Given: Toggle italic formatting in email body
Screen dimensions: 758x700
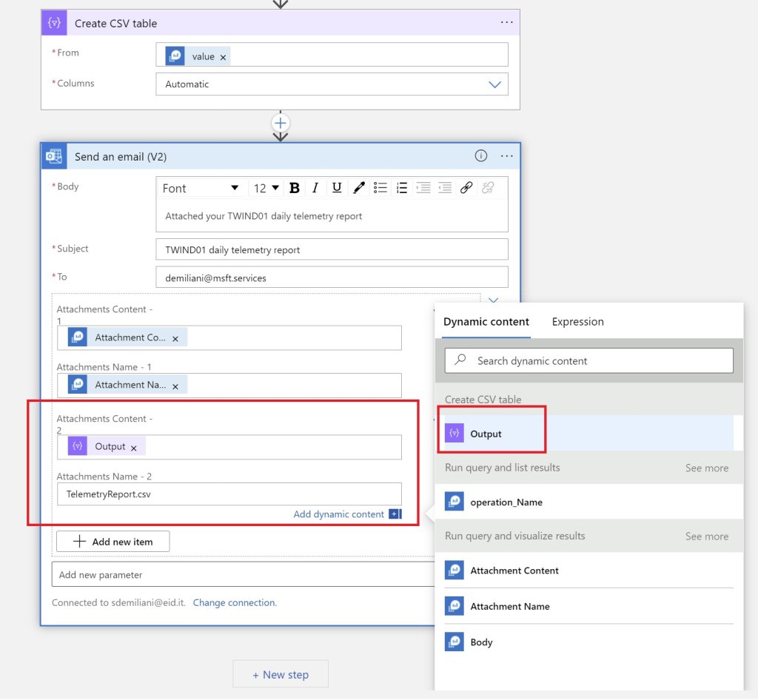Looking at the screenshot, I should 315,188.
